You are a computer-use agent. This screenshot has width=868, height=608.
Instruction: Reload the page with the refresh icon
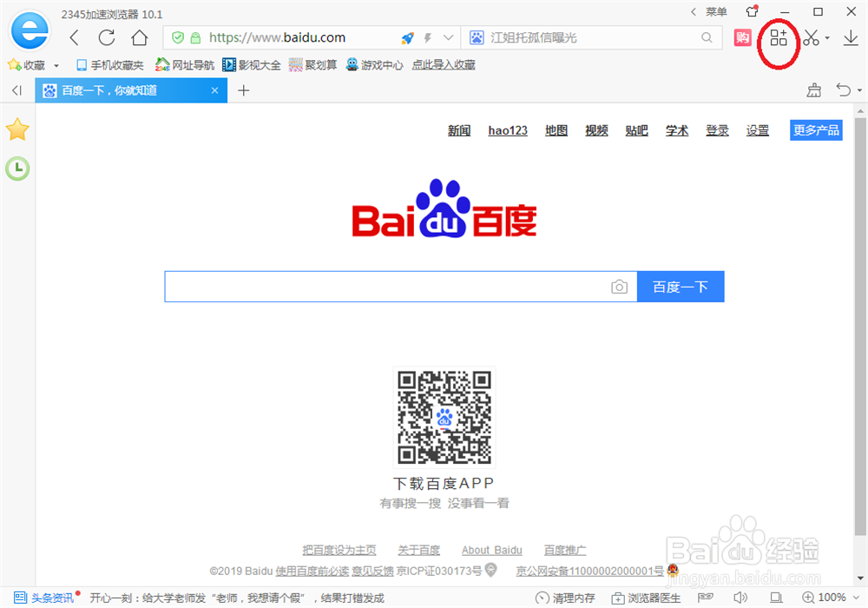(x=106, y=37)
